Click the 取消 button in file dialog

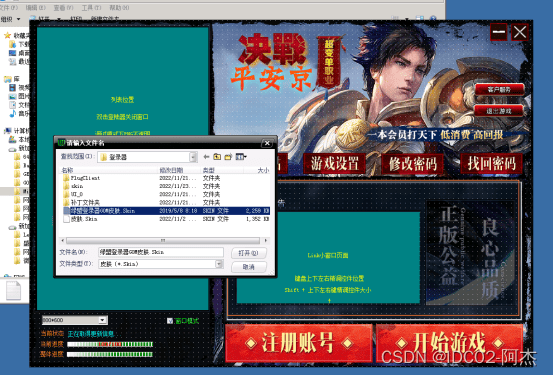[249, 267]
